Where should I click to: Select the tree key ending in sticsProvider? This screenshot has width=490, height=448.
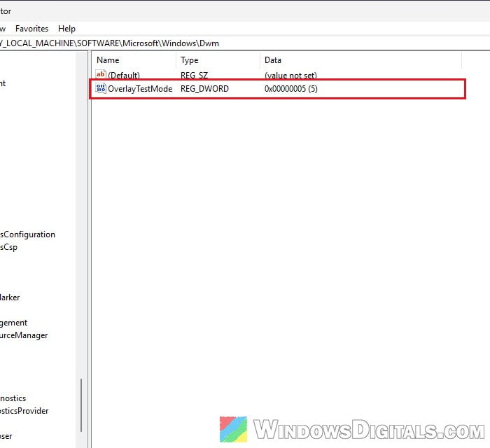(x=24, y=411)
